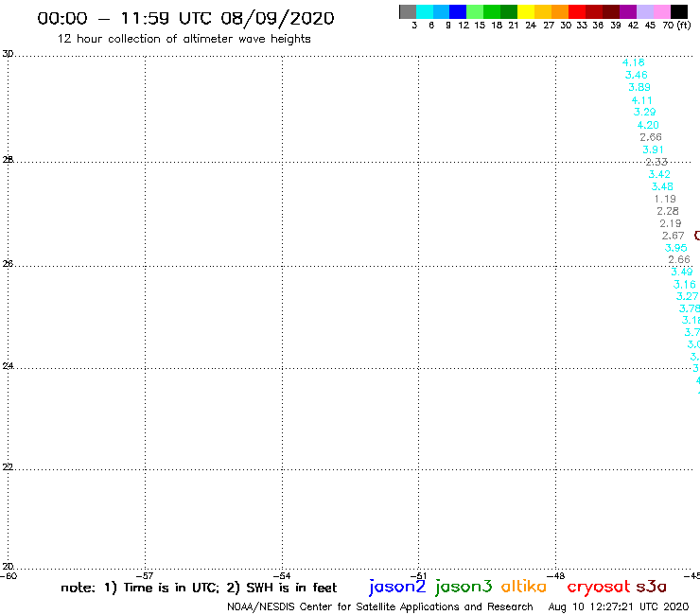
Task: Click the purple swatch in the color scale
Action: (628, 11)
